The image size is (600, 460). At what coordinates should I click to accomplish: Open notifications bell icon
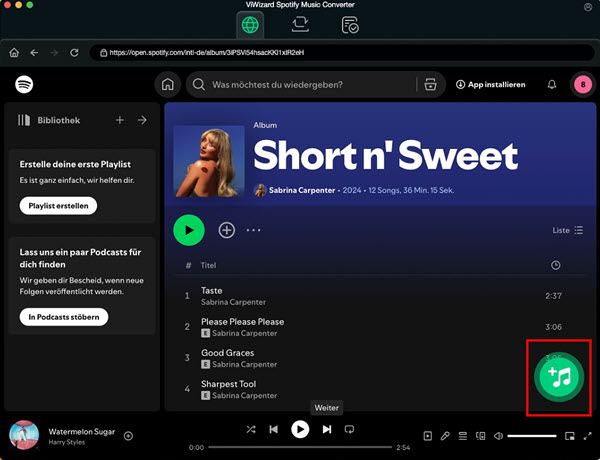pyautogui.click(x=551, y=85)
